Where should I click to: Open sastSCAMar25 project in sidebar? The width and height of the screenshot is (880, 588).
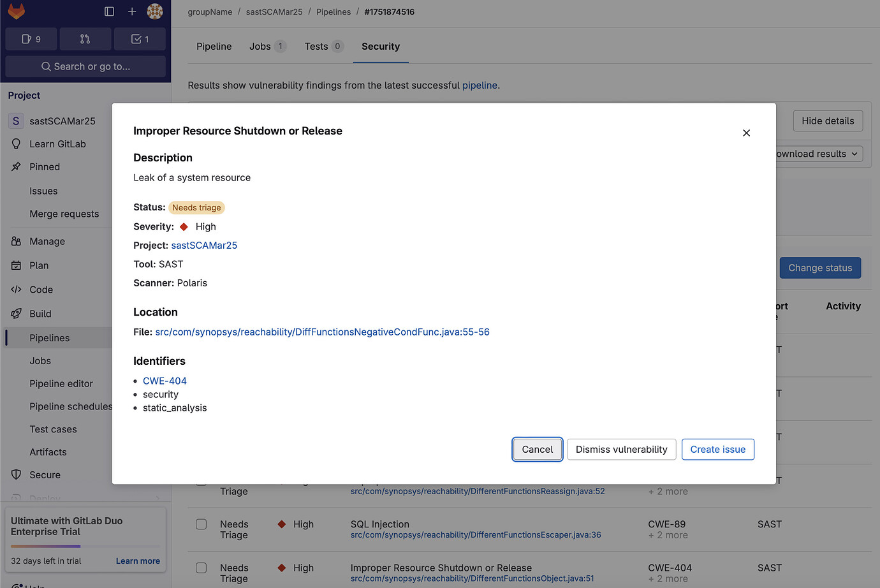pyautogui.click(x=62, y=121)
